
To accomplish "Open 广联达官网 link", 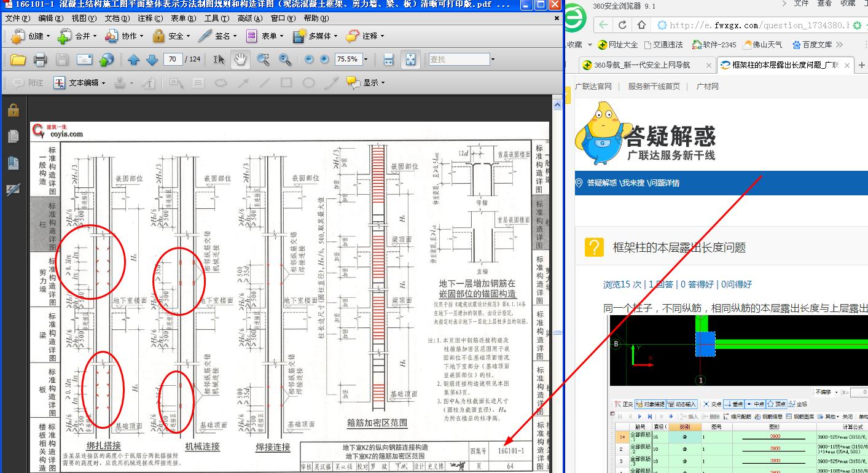I will pyautogui.click(x=593, y=87).
